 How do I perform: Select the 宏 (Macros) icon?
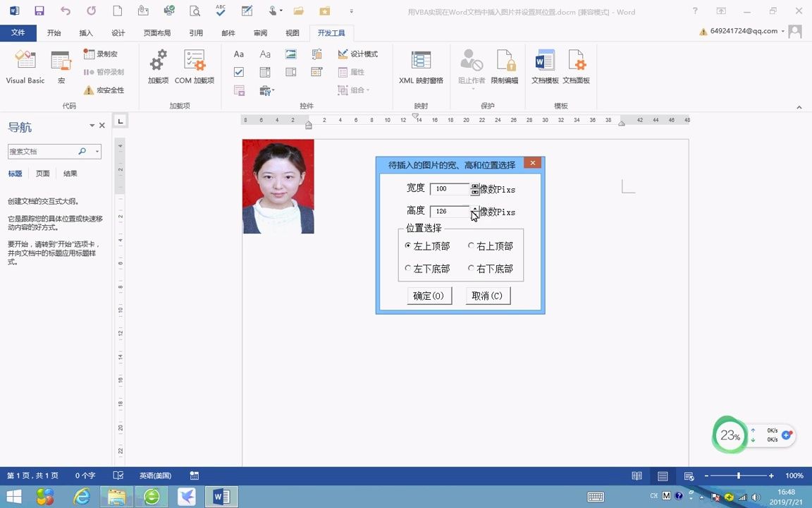(x=61, y=67)
